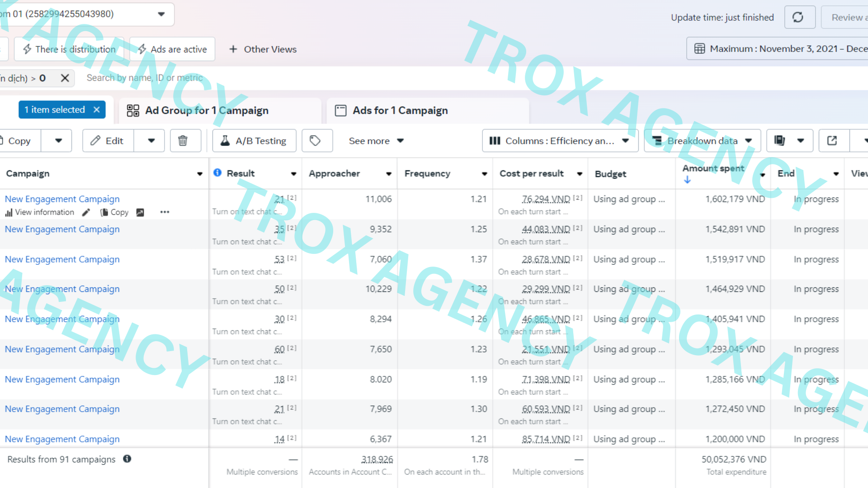Open the Cost per result column dropdown

click(580, 174)
